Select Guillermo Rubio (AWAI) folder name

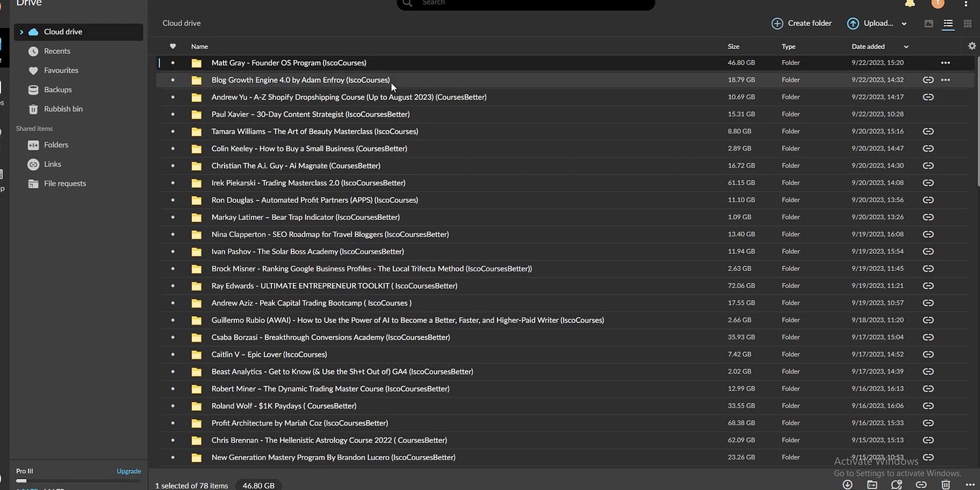(x=408, y=320)
